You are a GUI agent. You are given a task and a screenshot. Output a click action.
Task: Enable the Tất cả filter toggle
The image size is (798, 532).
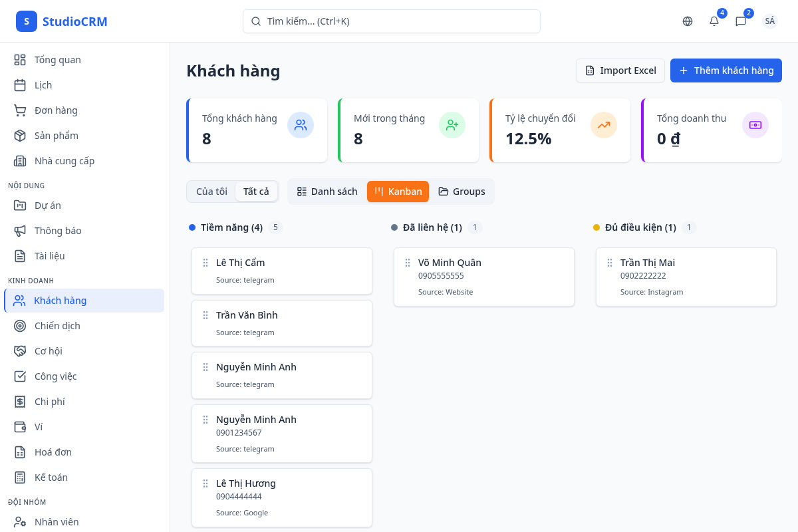click(257, 191)
